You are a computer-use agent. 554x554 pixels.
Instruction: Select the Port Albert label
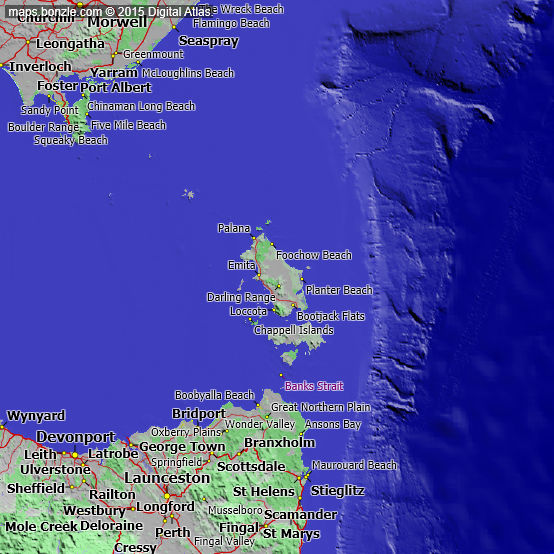pyautogui.click(x=116, y=88)
